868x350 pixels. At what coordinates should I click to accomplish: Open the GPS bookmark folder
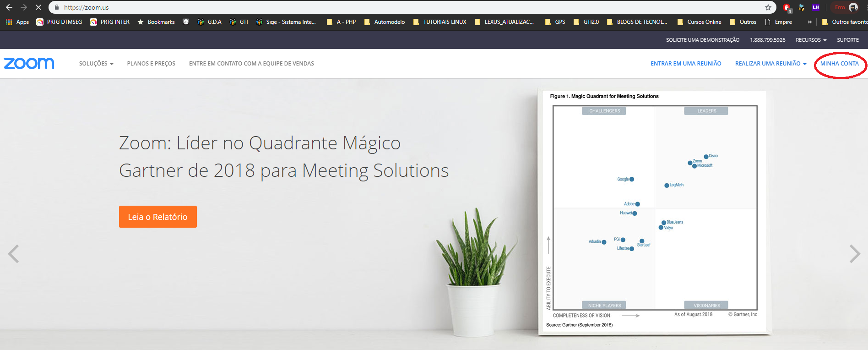555,22
